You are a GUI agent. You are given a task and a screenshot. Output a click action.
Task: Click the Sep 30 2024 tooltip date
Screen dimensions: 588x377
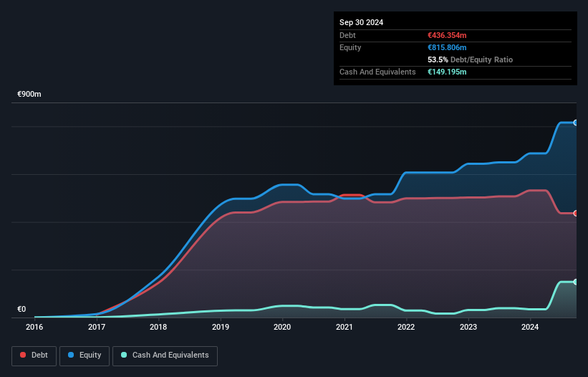coord(361,22)
